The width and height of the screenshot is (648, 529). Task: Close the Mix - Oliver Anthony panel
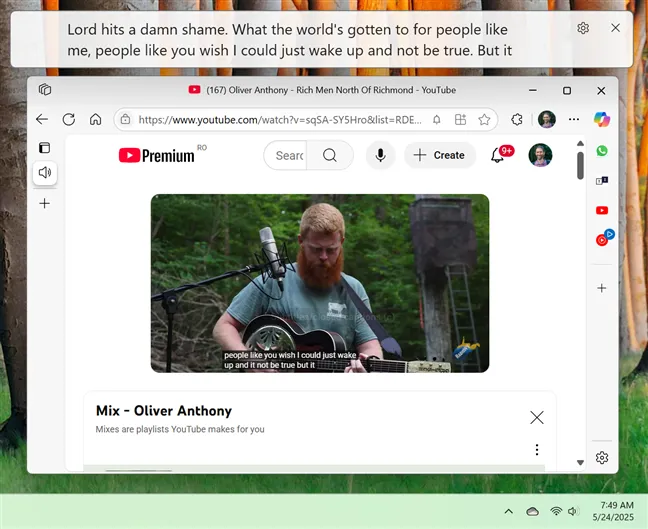[x=537, y=417]
